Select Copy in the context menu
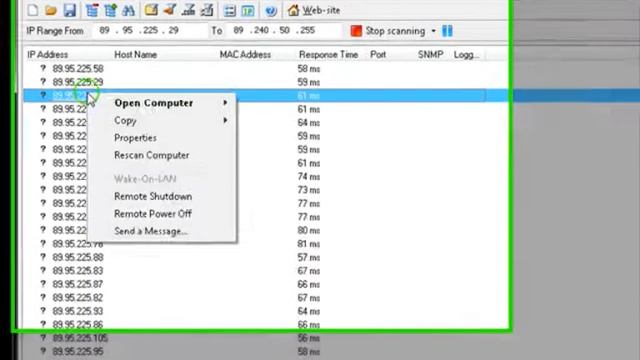 click(x=125, y=121)
